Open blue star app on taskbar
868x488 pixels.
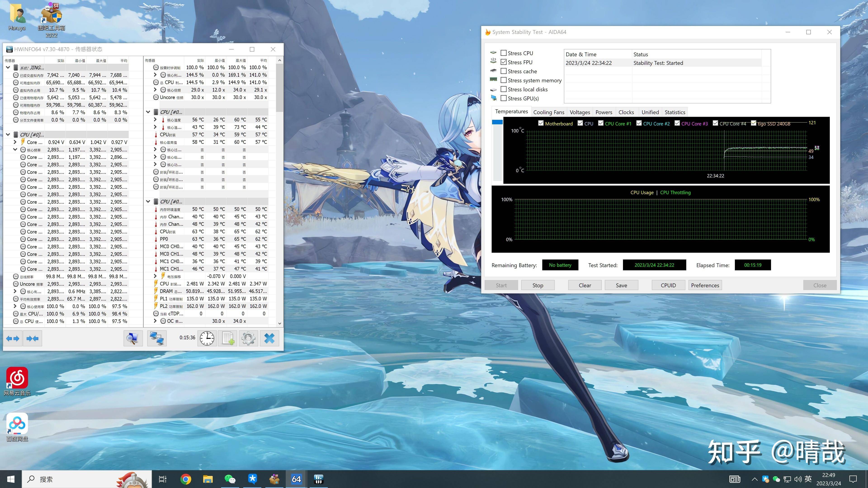(x=252, y=479)
